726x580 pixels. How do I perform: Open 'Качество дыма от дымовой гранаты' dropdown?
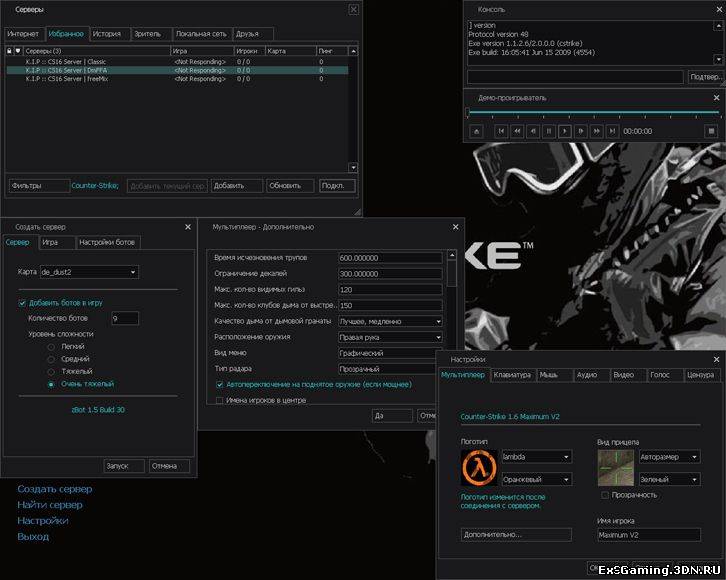[x=390, y=321]
